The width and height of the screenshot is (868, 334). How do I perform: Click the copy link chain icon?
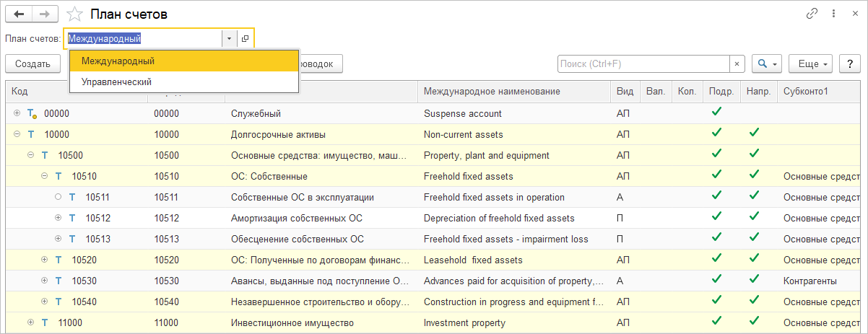(812, 14)
